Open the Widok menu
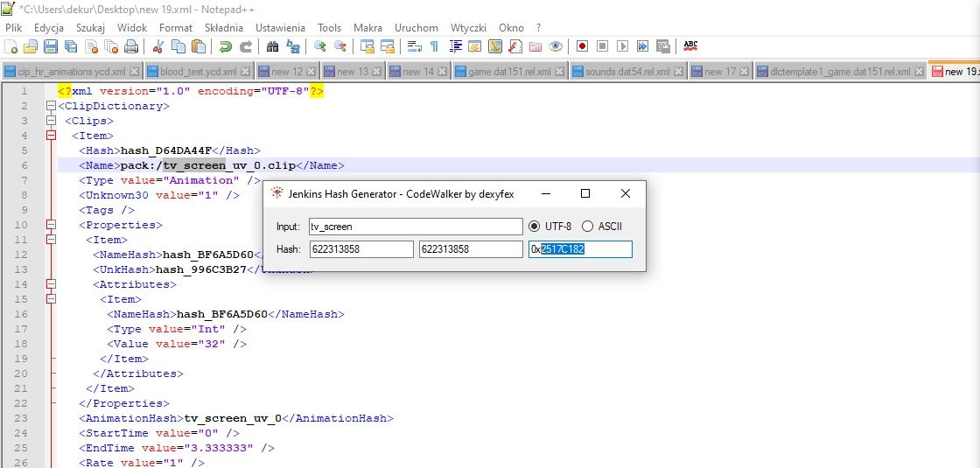The width and height of the screenshot is (980, 468). 132,27
